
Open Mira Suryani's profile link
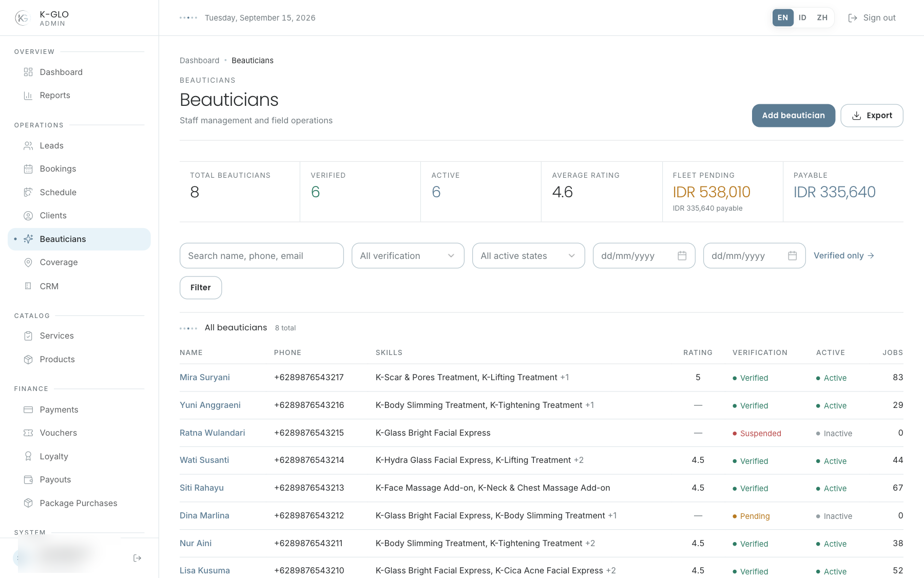[x=205, y=378]
